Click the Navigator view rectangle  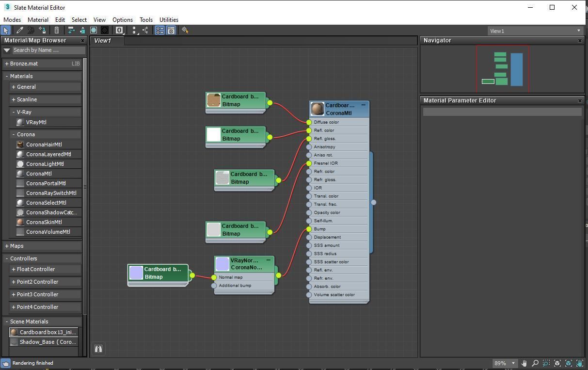pyautogui.click(x=502, y=68)
